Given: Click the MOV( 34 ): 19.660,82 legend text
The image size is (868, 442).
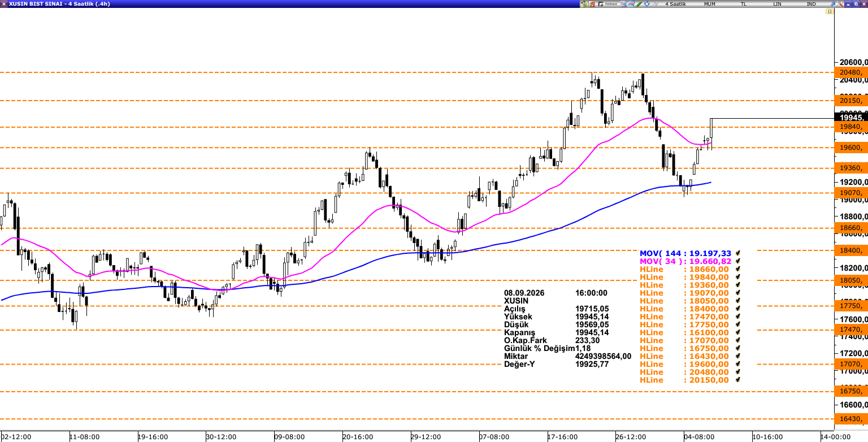Looking at the screenshot, I should 685,262.
